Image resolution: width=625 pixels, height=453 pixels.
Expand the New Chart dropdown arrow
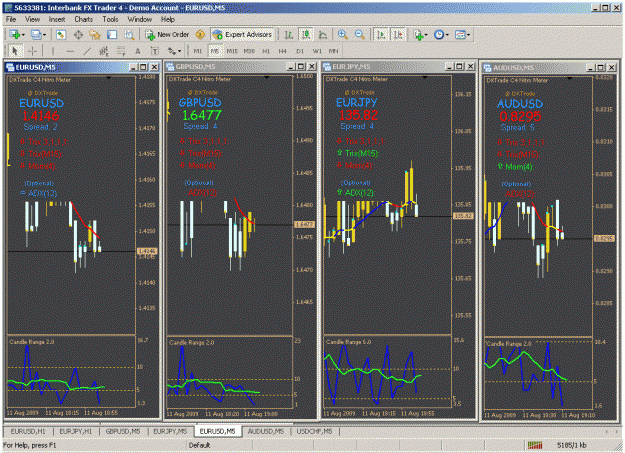tap(24, 35)
